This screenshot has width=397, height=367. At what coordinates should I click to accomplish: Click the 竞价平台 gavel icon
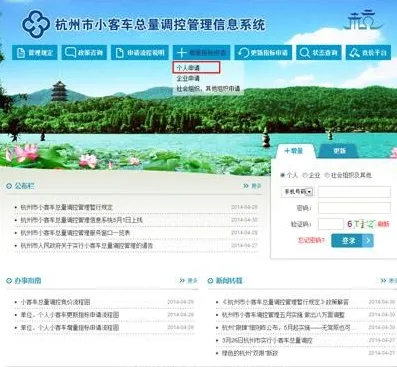coord(355,53)
